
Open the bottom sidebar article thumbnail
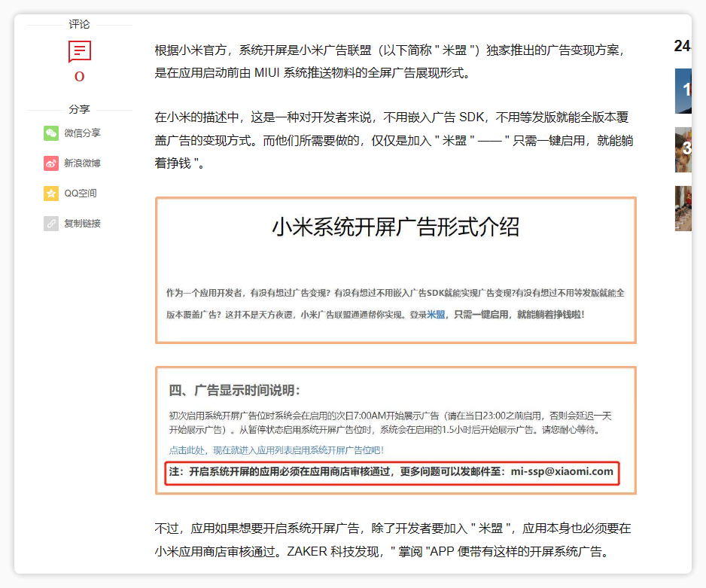pyautogui.click(x=683, y=209)
